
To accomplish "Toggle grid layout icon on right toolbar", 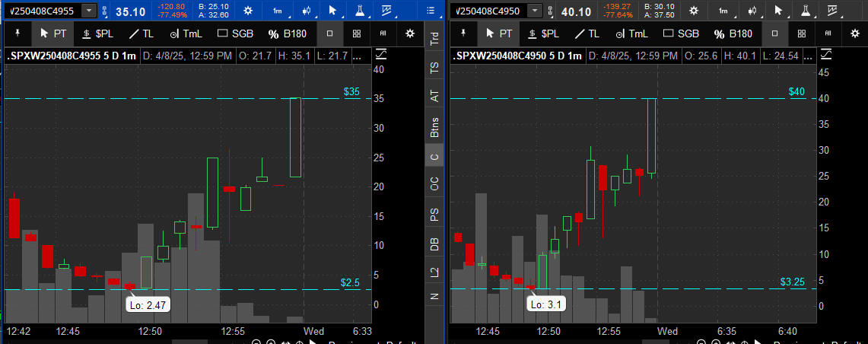I will point(802,33).
